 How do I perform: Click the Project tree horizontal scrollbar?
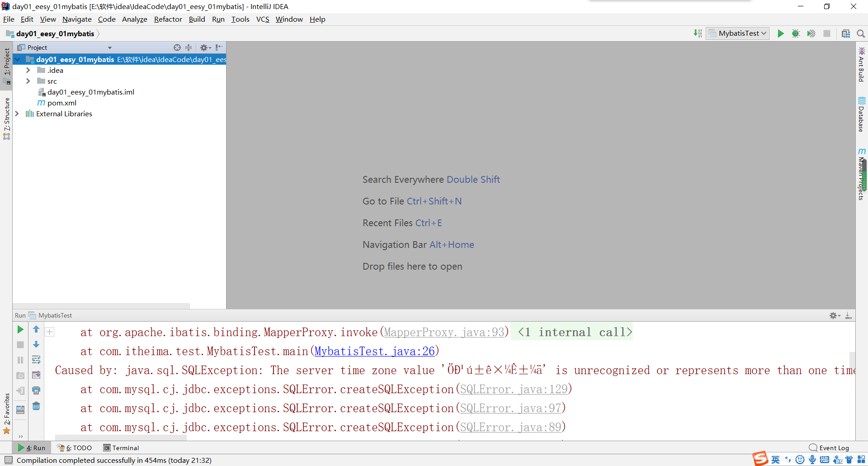click(x=102, y=306)
